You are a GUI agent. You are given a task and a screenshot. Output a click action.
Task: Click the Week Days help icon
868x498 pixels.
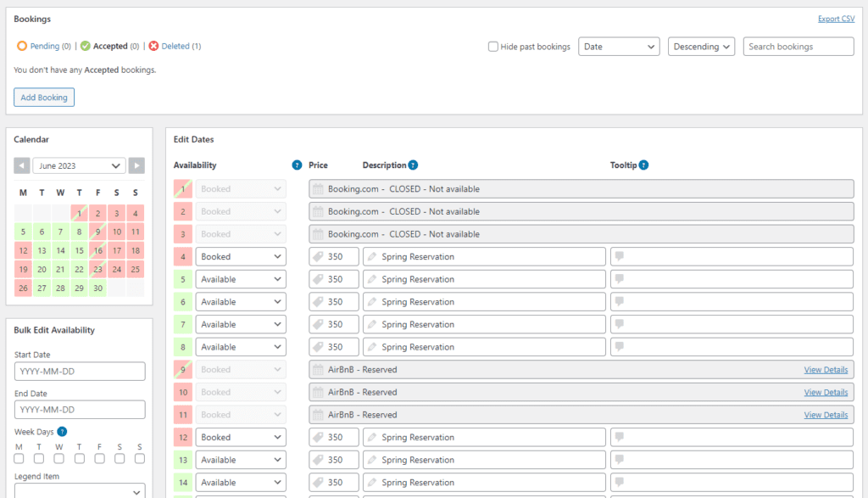[x=62, y=432]
